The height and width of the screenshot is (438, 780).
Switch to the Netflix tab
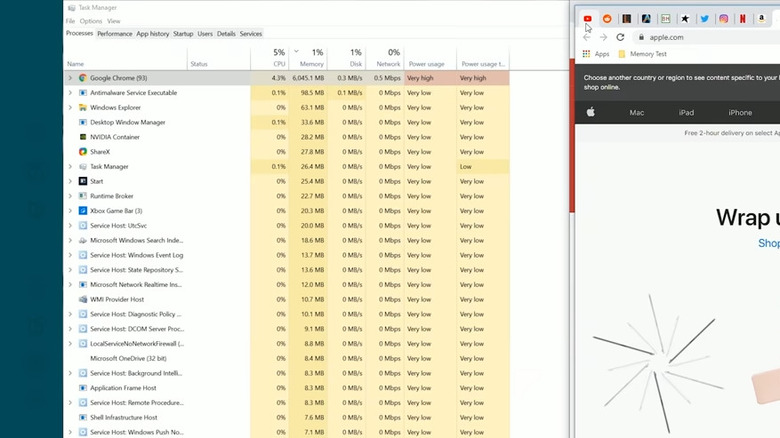click(x=743, y=18)
